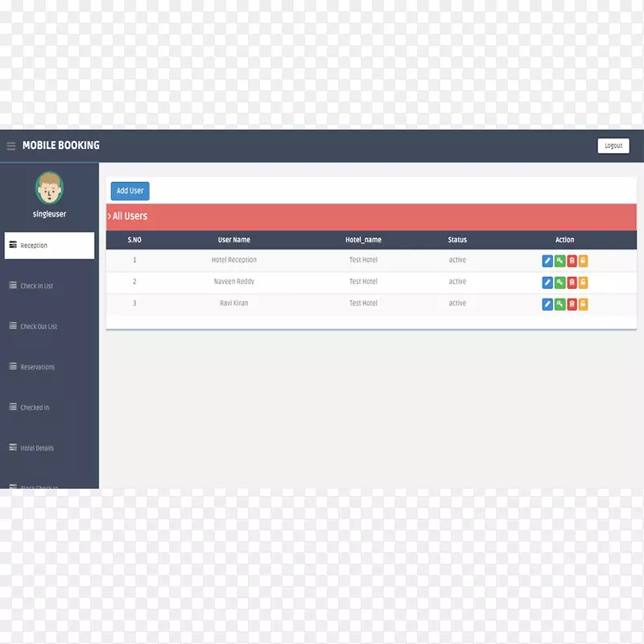Click the orange unlock icon for Hotel Reception
The height and width of the screenshot is (644, 644).
tap(583, 261)
